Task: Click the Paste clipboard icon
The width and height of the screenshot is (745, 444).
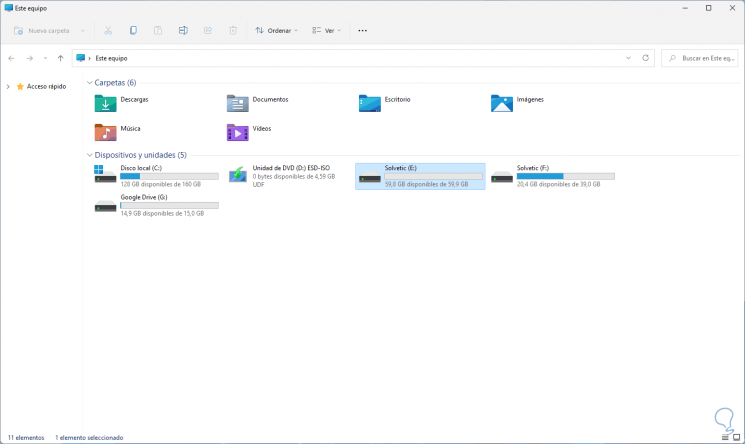Action: tap(158, 30)
